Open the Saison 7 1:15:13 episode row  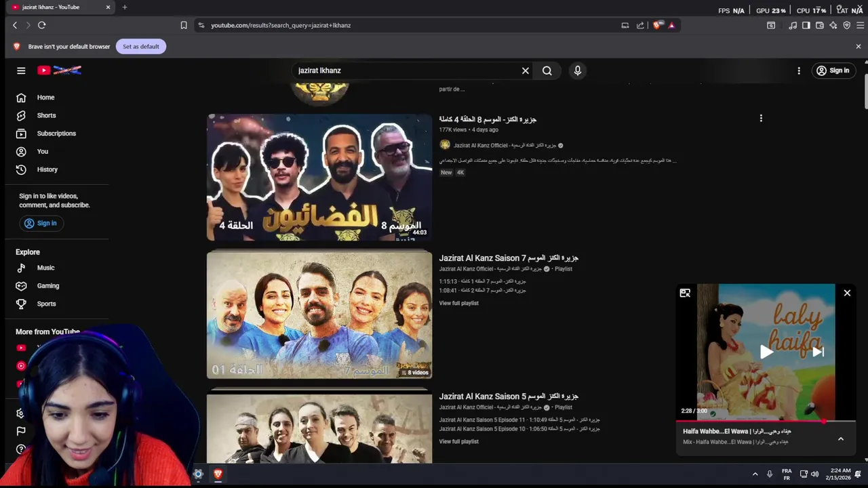[x=482, y=281]
